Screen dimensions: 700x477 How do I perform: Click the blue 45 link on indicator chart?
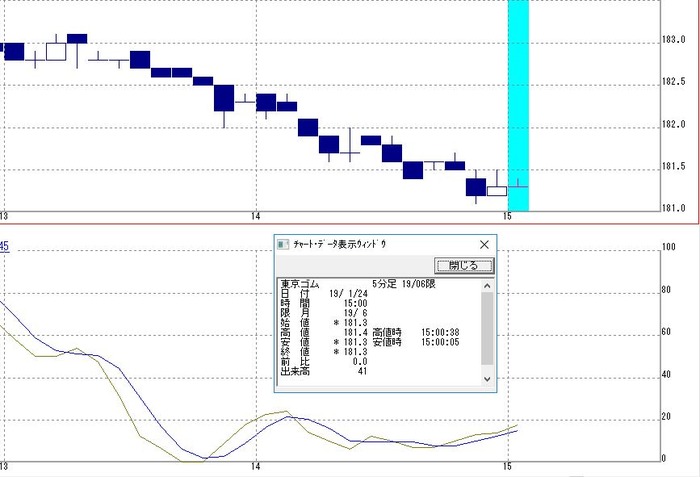4,246
